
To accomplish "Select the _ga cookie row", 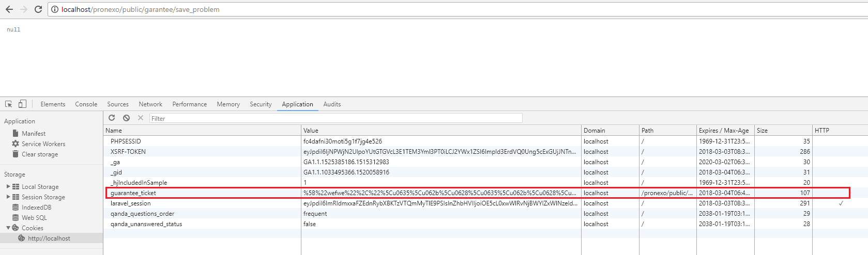I will pyautogui.click(x=486, y=162).
